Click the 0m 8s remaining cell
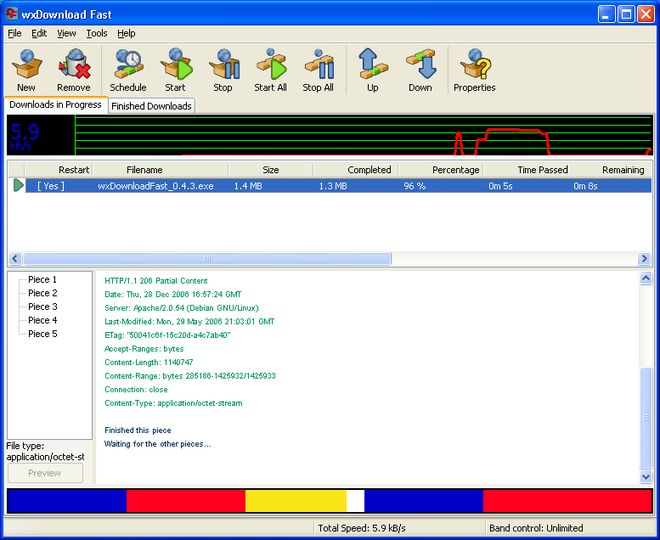Viewport: 660px width, 540px height. tap(585, 186)
